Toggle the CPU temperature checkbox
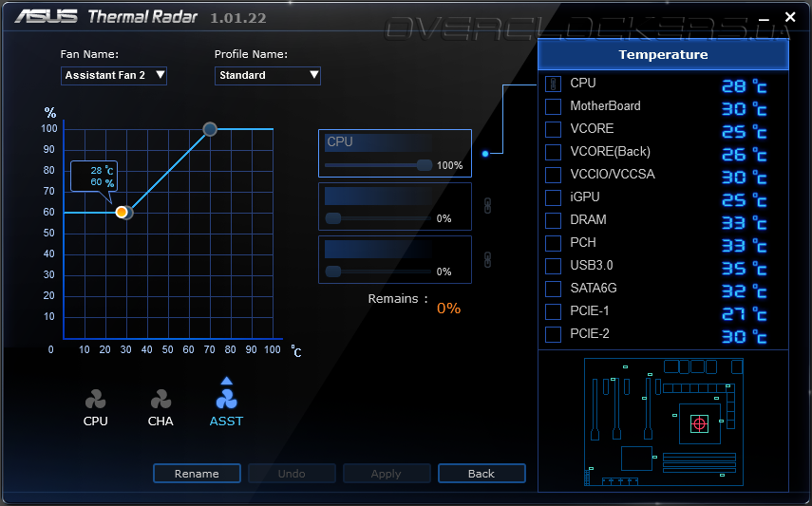The height and width of the screenshot is (506, 812). click(x=553, y=84)
